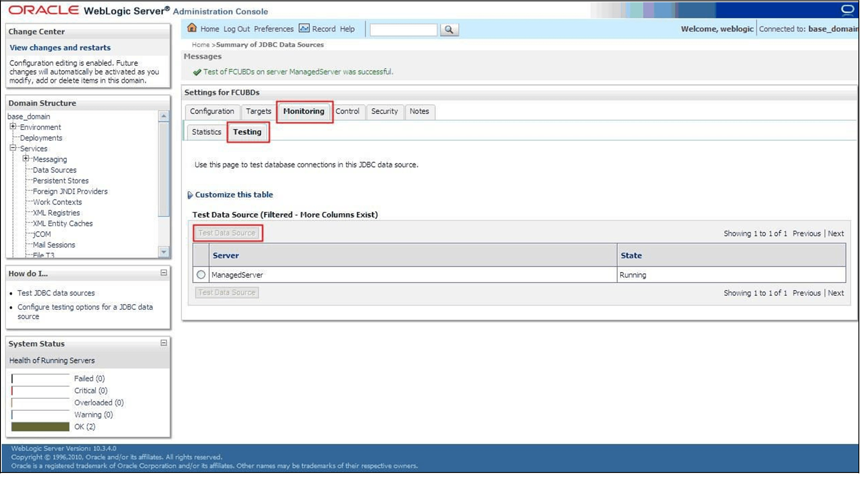
Task: Select the ManagedServer radio button
Action: coord(201,275)
